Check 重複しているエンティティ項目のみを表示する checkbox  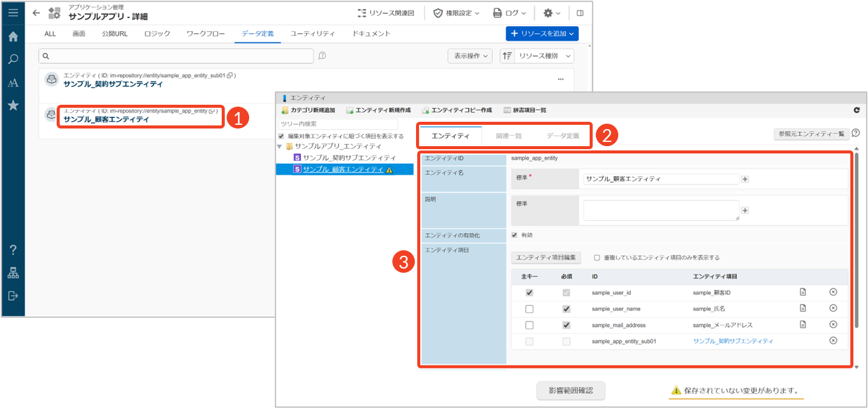598,258
